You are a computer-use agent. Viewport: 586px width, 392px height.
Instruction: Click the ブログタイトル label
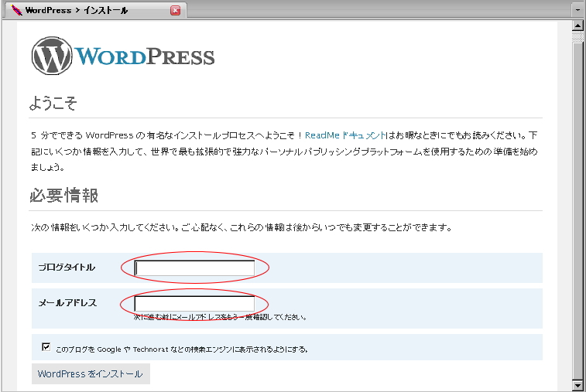pos(67,268)
